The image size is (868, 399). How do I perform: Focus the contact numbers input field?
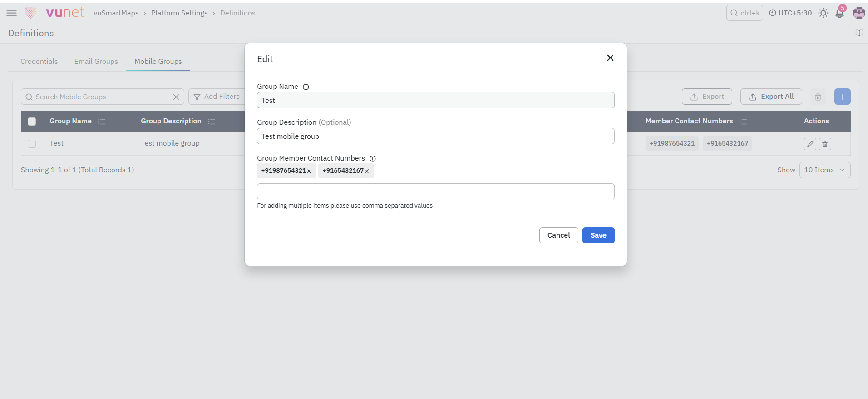436,191
